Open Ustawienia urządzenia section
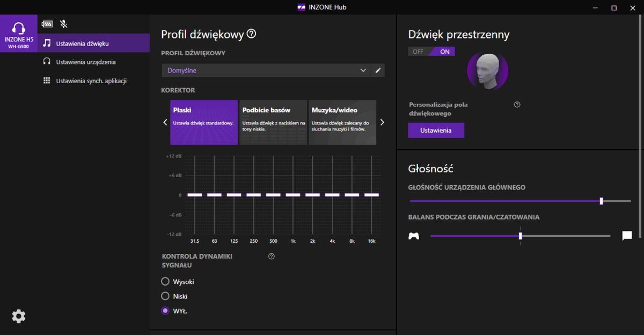Image resolution: width=644 pixels, height=335 pixels. pyautogui.click(x=93, y=62)
